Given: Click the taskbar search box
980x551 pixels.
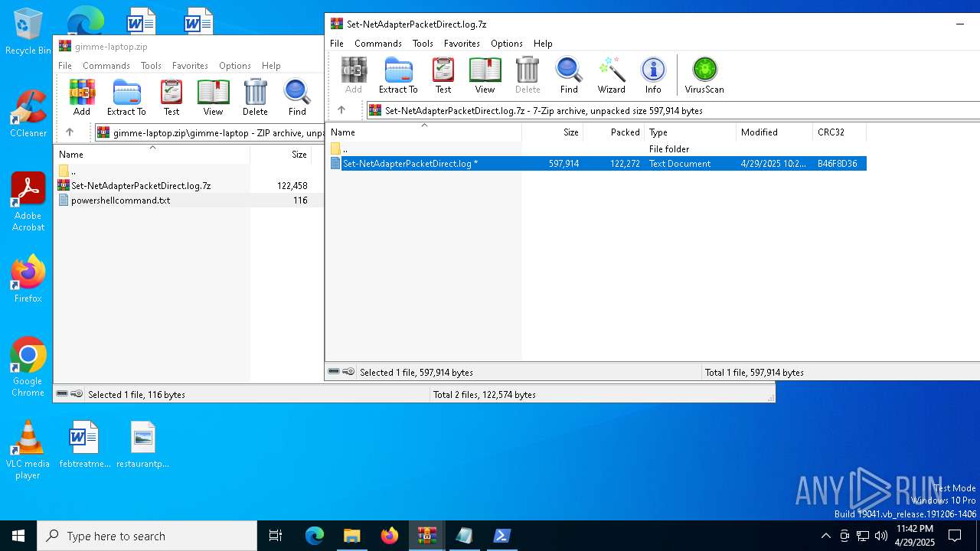Looking at the screenshot, I should [x=147, y=536].
